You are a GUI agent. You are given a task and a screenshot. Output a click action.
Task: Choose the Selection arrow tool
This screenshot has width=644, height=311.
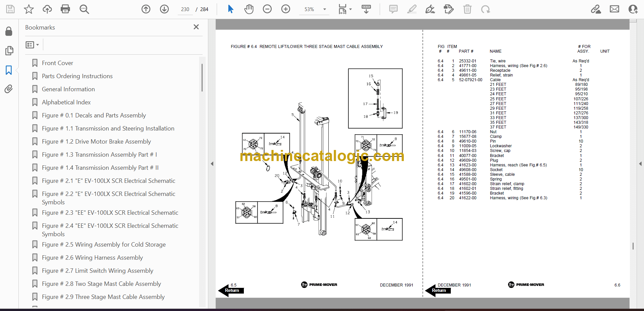[x=230, y=9]
